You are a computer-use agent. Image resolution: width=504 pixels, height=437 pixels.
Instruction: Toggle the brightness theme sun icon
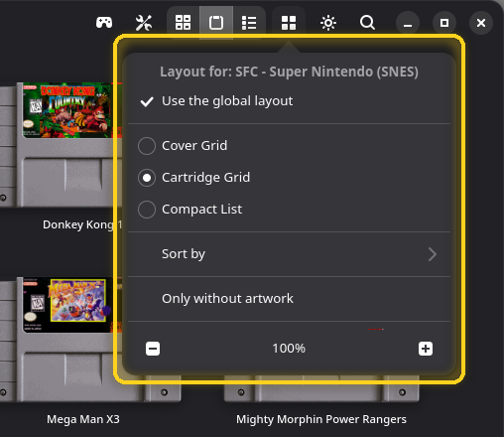(328, 23)
